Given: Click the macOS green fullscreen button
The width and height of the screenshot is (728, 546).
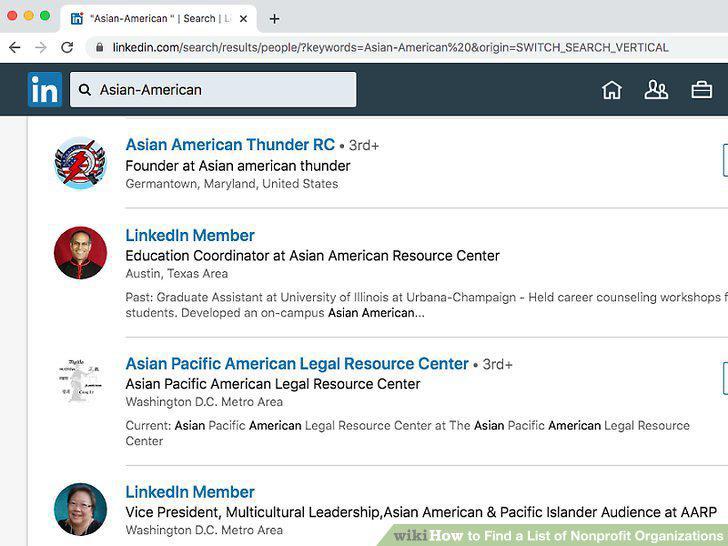Looking at the screenshot, I should point(45,16).
